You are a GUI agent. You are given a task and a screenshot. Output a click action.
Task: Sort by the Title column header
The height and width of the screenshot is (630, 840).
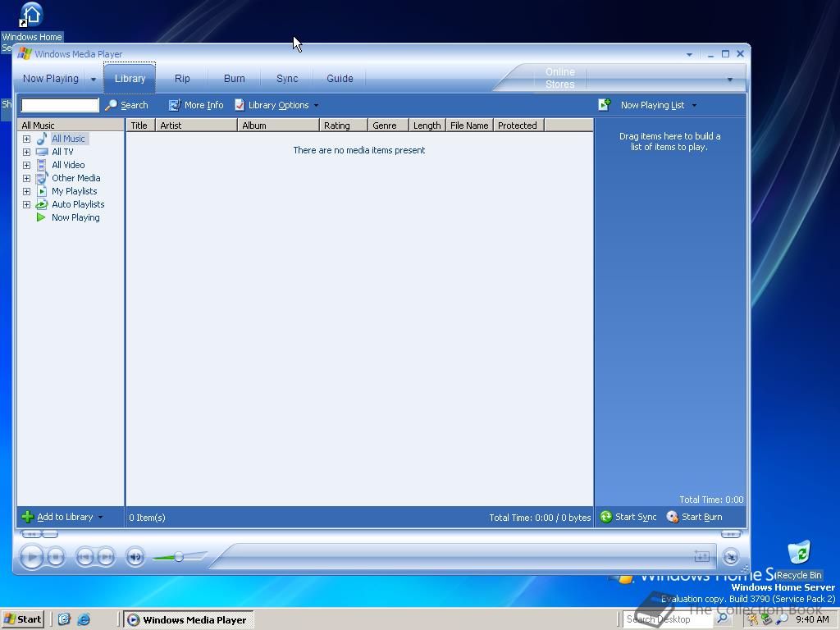point(140,126)
